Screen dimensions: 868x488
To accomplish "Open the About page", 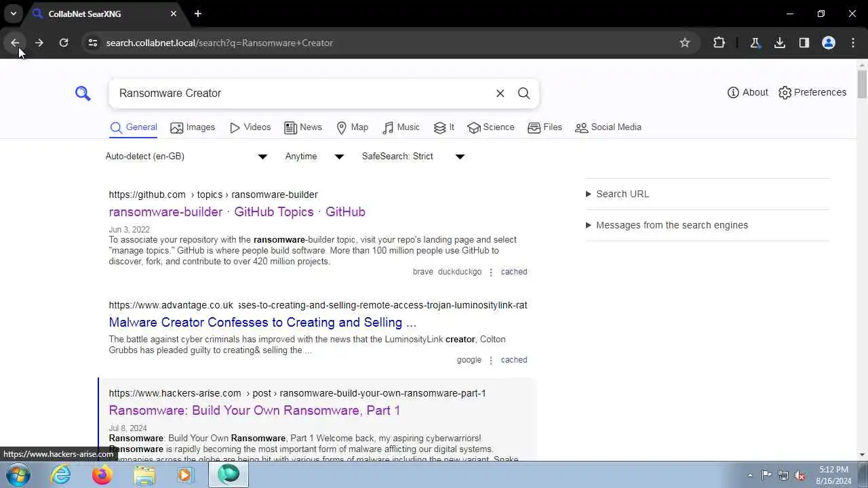I will [x=748, y=92].
